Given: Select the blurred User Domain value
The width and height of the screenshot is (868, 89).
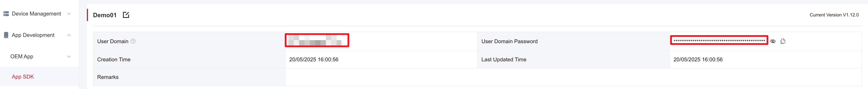Looking at the screenshot, I should click(317, 40).
